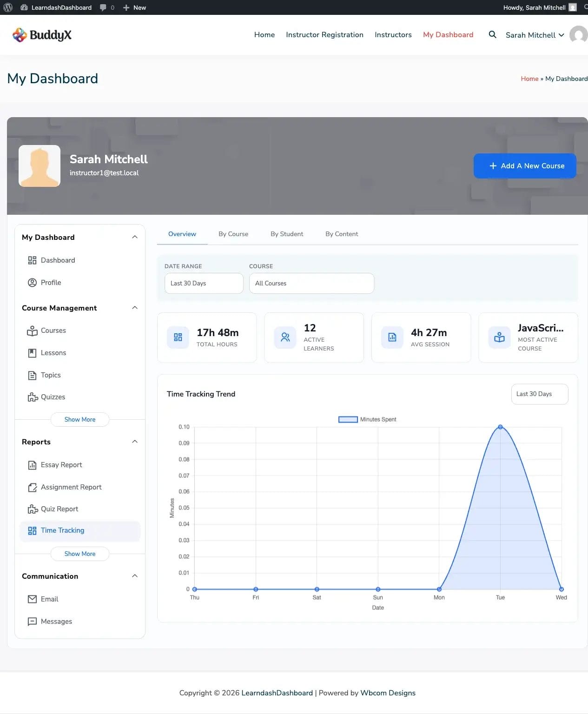Switch to the By Student tab
This screenshot has height=714, width=588.
click(x=287, y=234)
